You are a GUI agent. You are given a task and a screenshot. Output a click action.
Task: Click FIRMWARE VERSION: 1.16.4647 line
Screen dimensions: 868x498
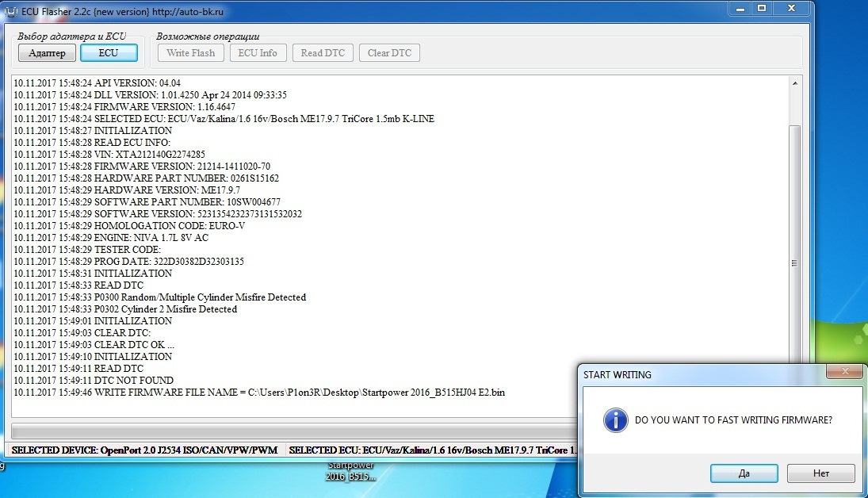point(124,107)
